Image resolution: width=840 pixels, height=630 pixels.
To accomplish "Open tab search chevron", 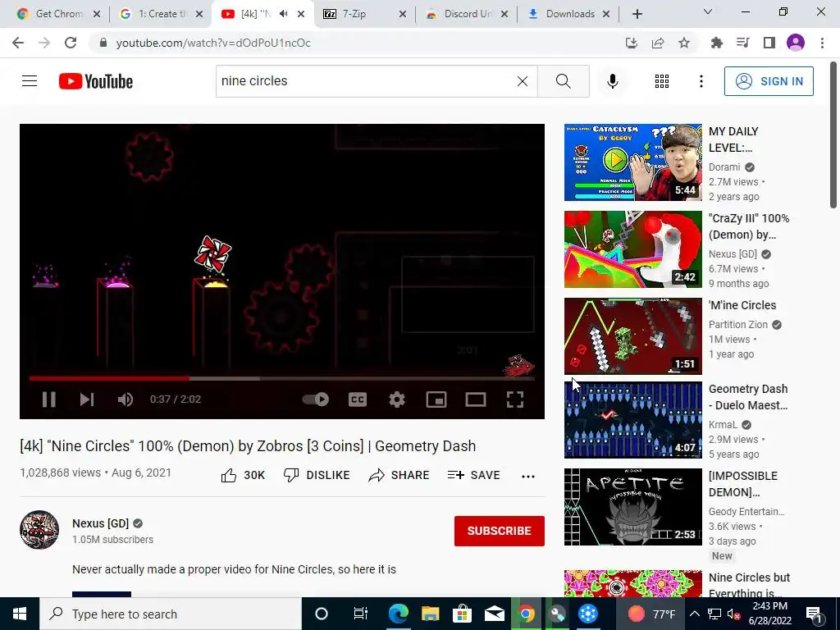I will [x=708, y=11].
